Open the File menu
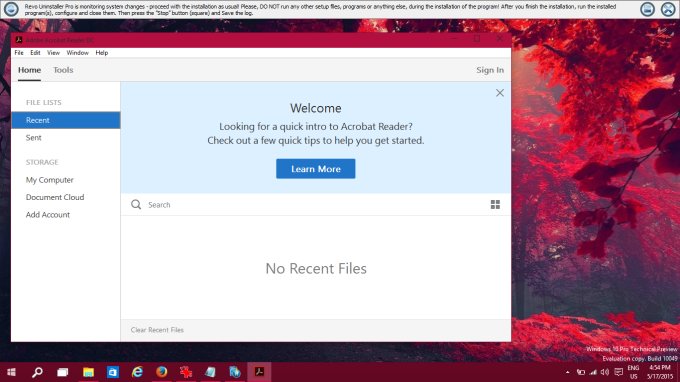The width and height of the screenshot is (680, 382). point(19,52)
